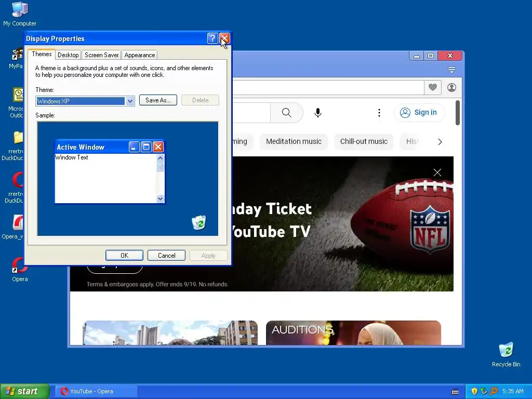Click the orange magnifier tray icon
This screenshot has width=532, height=399.
[494, 391]
